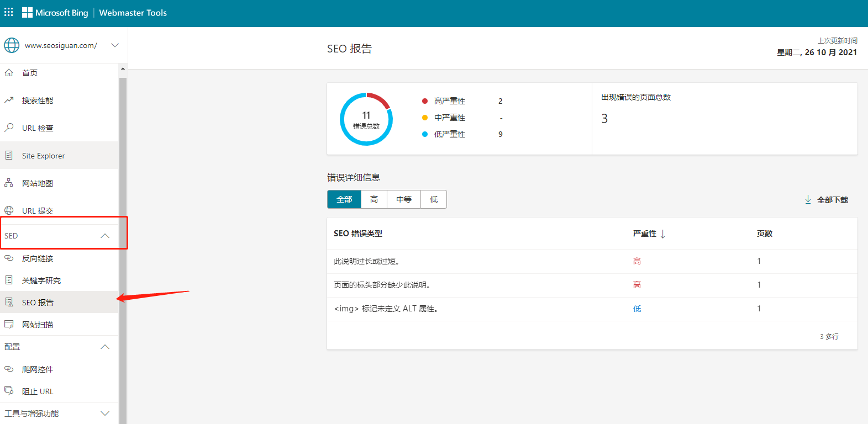The width and height of the screenshot is (868, 424).
Task: Click the sidebar scroll up arrow
Action: [123, 68]
